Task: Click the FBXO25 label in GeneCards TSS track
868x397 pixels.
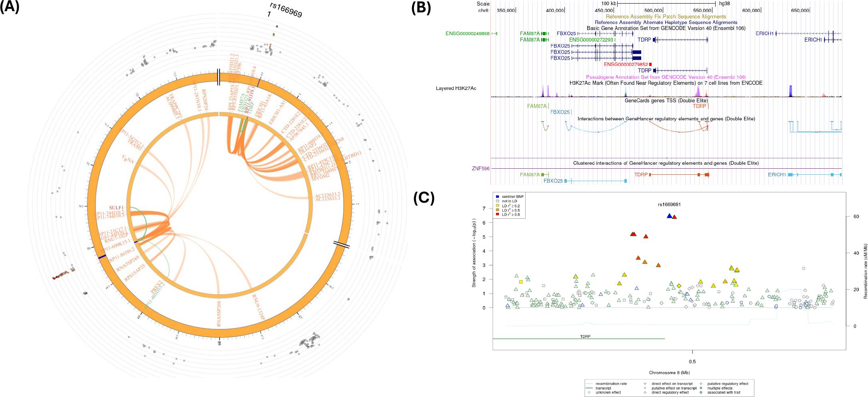Action: 560,112
